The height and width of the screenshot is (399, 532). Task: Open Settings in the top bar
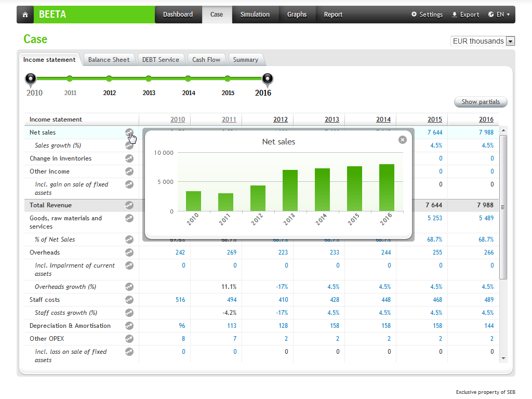427,15
